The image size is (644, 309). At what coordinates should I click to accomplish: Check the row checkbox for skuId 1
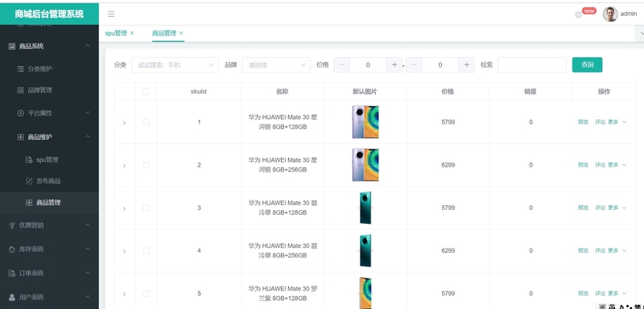pos(146,122)
